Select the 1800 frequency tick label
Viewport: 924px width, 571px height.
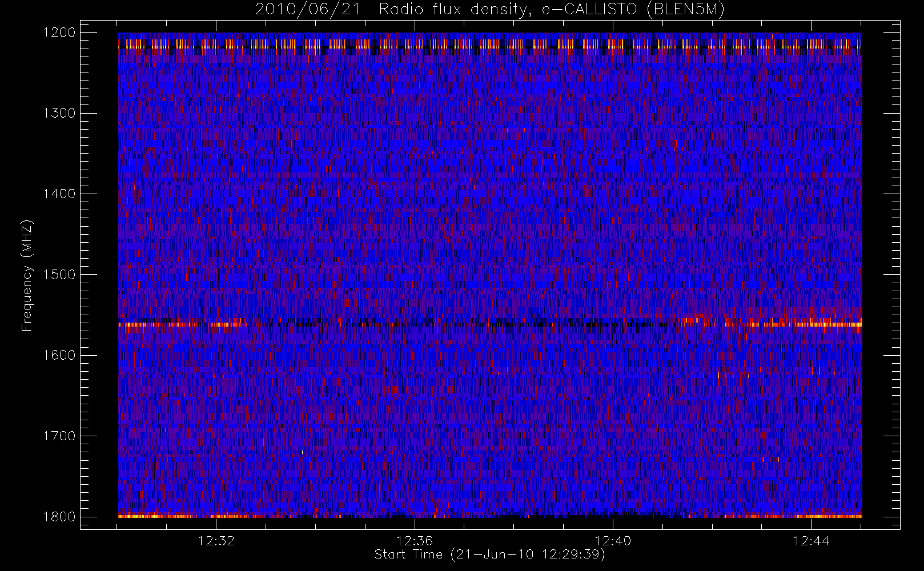pos(59,517)
